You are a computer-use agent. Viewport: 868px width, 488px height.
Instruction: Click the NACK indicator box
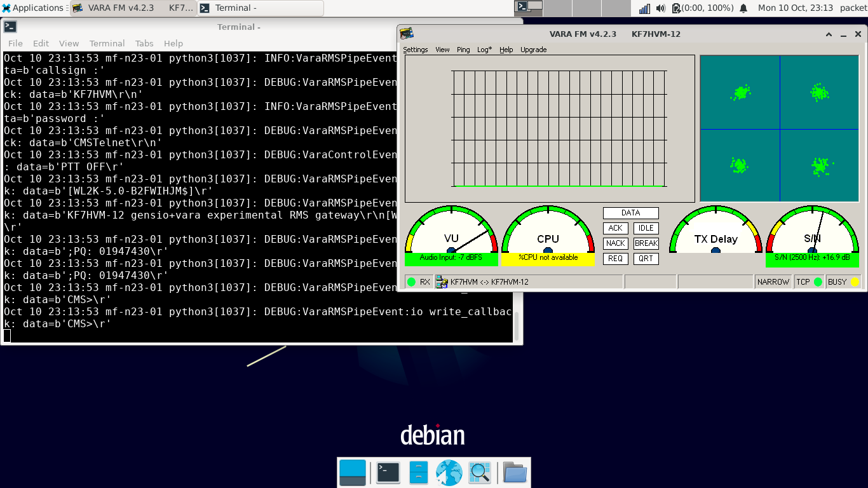(x=616, y=243)
